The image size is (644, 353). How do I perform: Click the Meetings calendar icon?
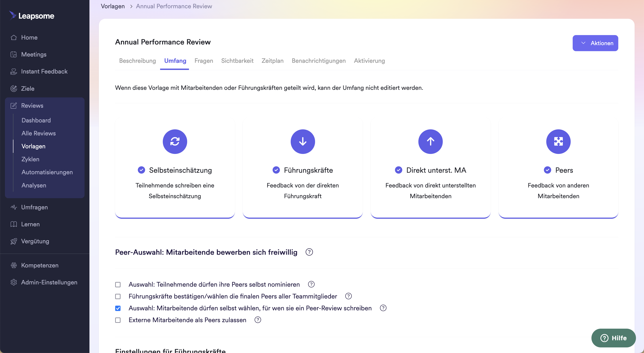[x=14, y=55]
